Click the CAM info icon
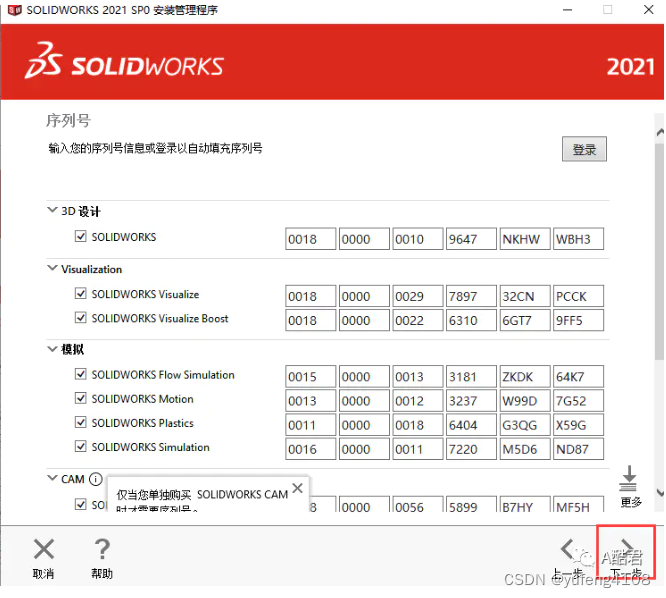This screenshot has height=598, width=666. point(96,479)
